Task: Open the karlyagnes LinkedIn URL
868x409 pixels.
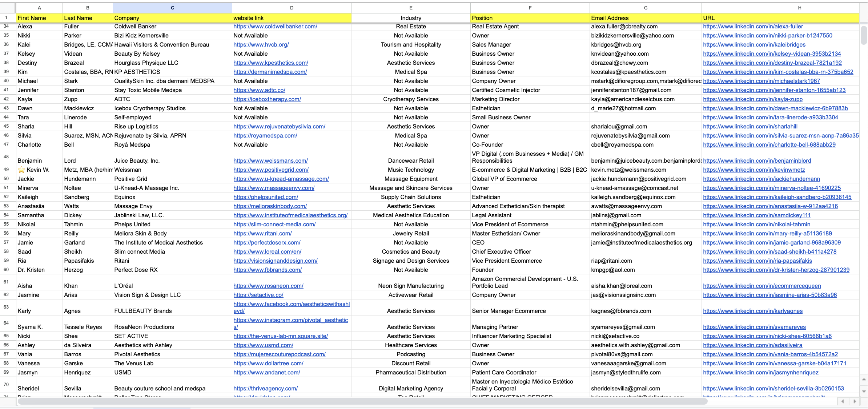Action: pyautogui.click(x=753, y=311)
